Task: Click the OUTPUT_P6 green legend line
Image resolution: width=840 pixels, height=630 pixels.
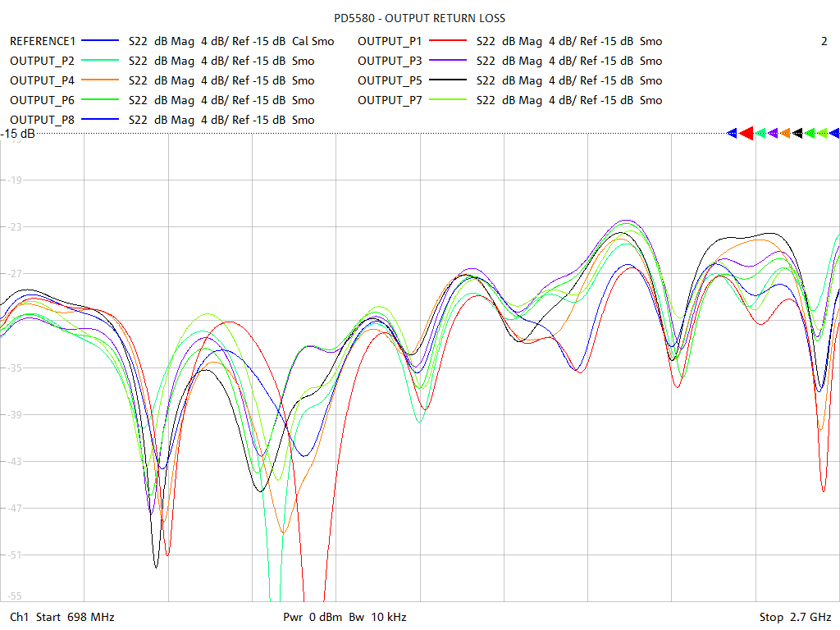Action: point(100,99)
